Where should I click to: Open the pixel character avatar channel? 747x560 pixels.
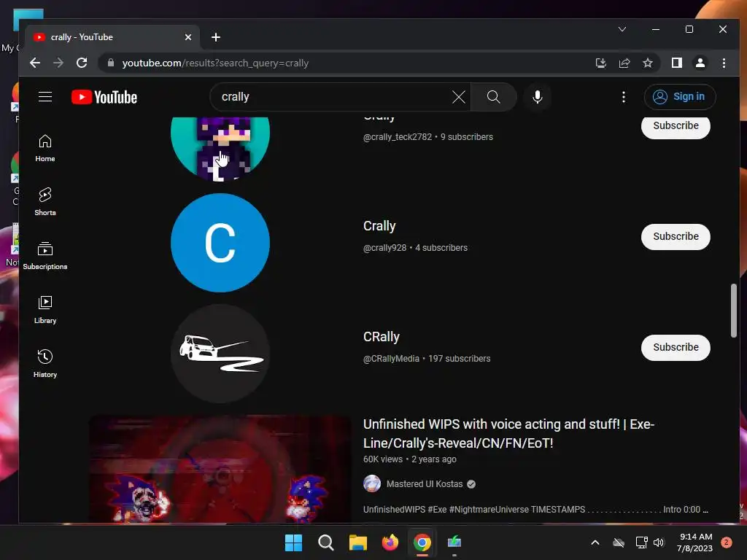(220, 149)
